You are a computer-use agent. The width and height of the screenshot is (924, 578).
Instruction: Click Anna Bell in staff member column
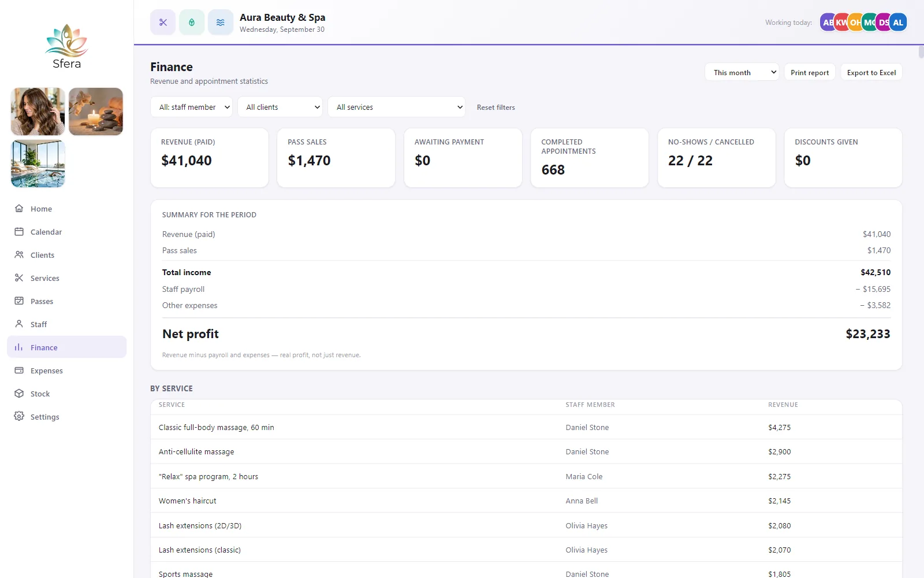(x=582, y=501)
